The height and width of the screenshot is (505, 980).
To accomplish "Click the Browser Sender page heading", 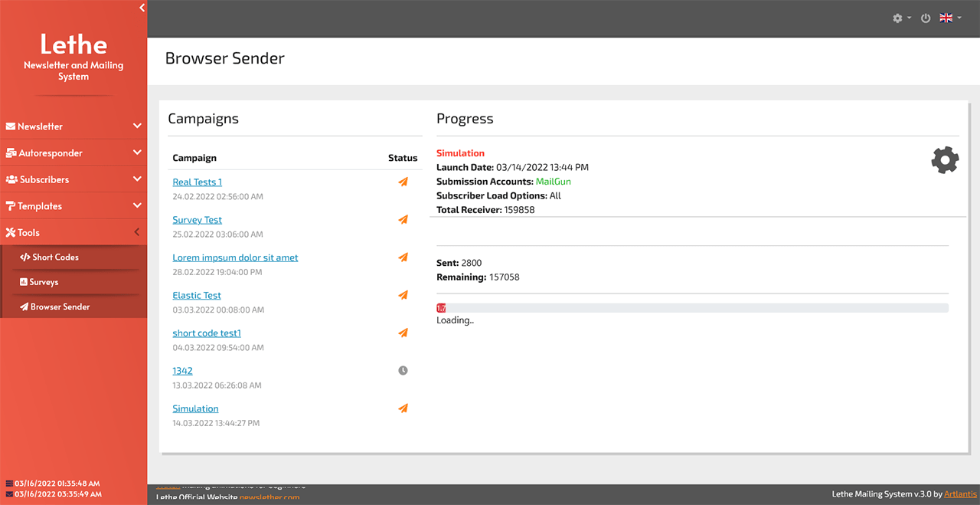I will pyautogui.click(x=225, y=58).
